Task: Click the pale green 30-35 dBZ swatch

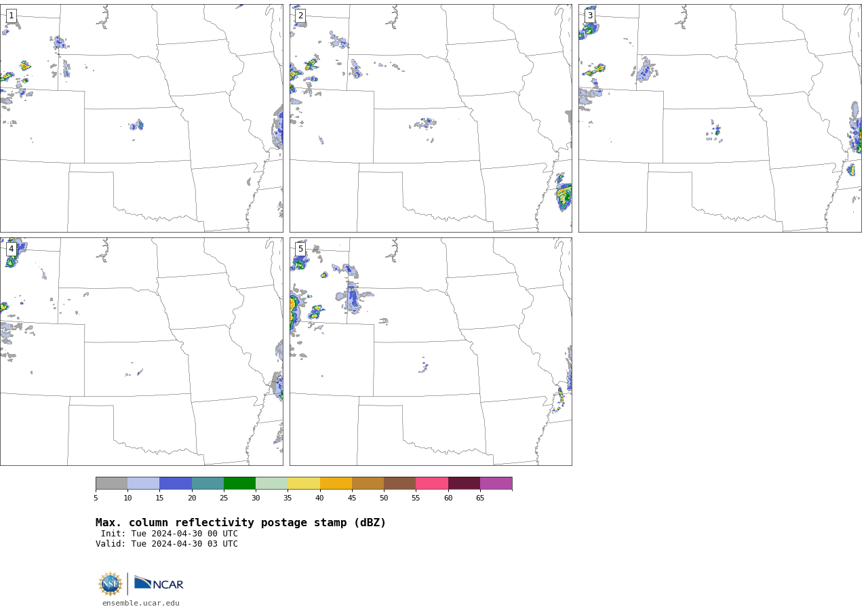Action: pyautogui.click(x=271, y=483)
